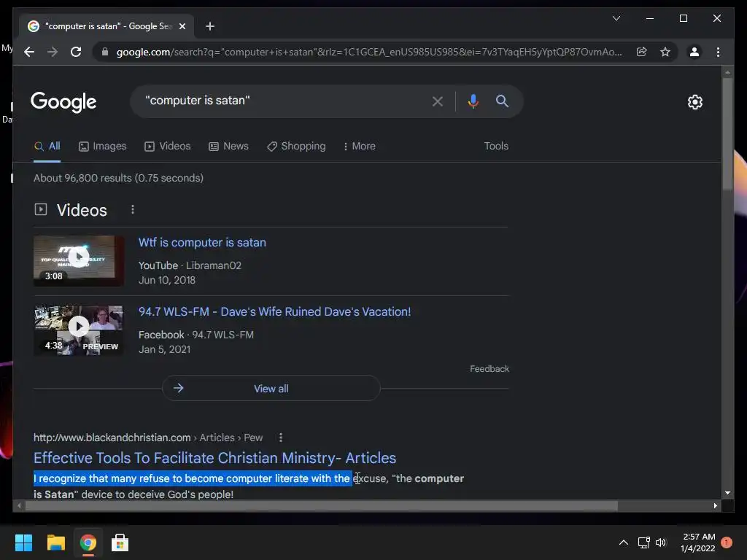This screenshot has height=560, width=747.
Task: Send Feedback on video results
Action: point(489,369)
